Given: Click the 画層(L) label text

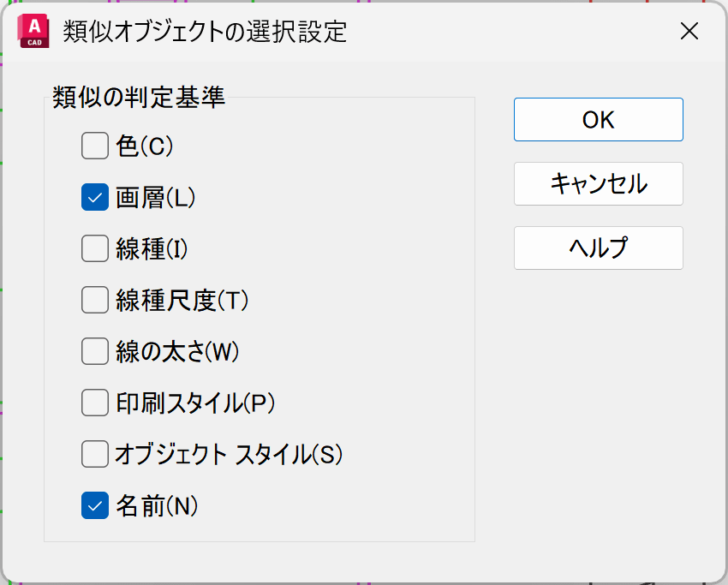Looking at the screenshot, I should 156,198.
